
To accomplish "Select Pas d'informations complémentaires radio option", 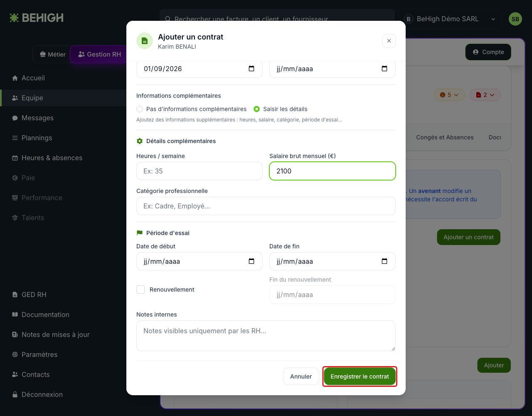I will click(x=140, y=109).
